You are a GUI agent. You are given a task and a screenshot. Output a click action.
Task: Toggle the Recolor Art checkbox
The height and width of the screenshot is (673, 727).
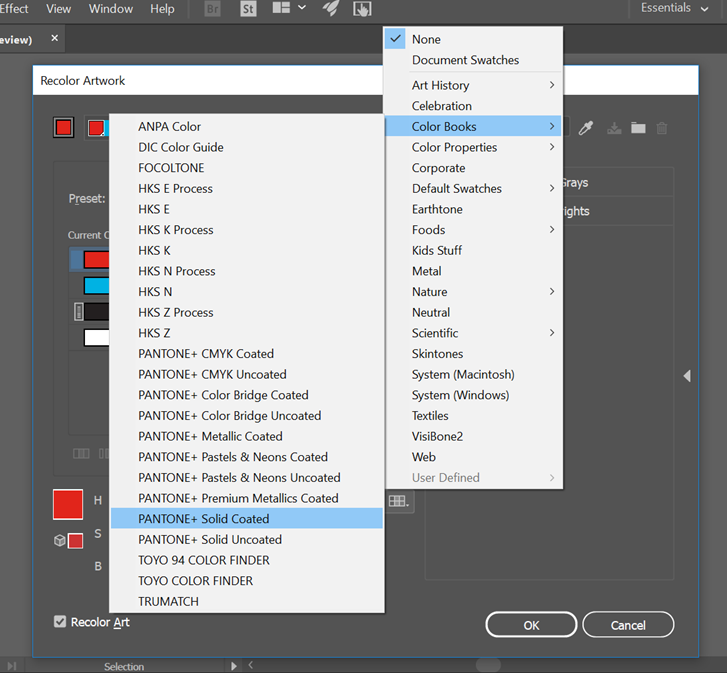click(61, 622)
